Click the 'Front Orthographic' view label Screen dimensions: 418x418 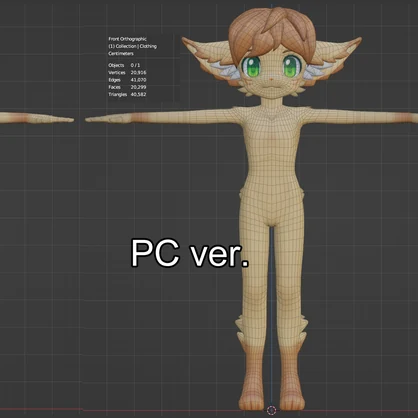[127, 39]
